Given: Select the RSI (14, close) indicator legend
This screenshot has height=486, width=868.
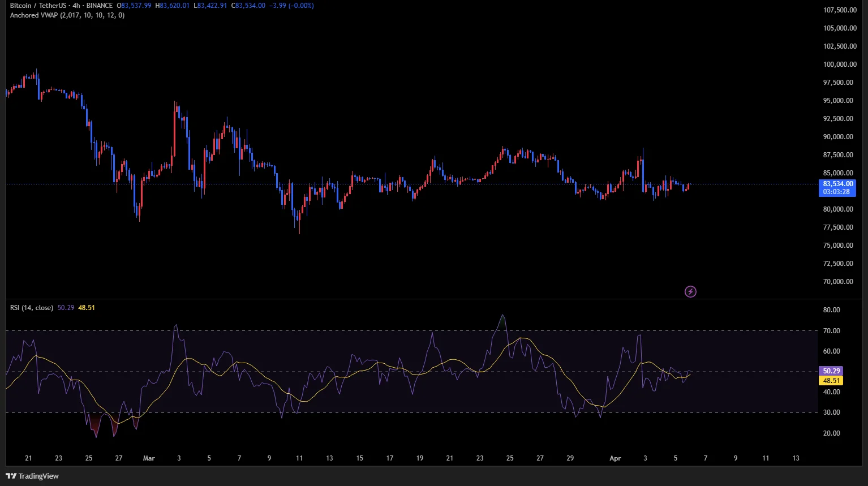Looking at the screenshot, I should point(32,308).
